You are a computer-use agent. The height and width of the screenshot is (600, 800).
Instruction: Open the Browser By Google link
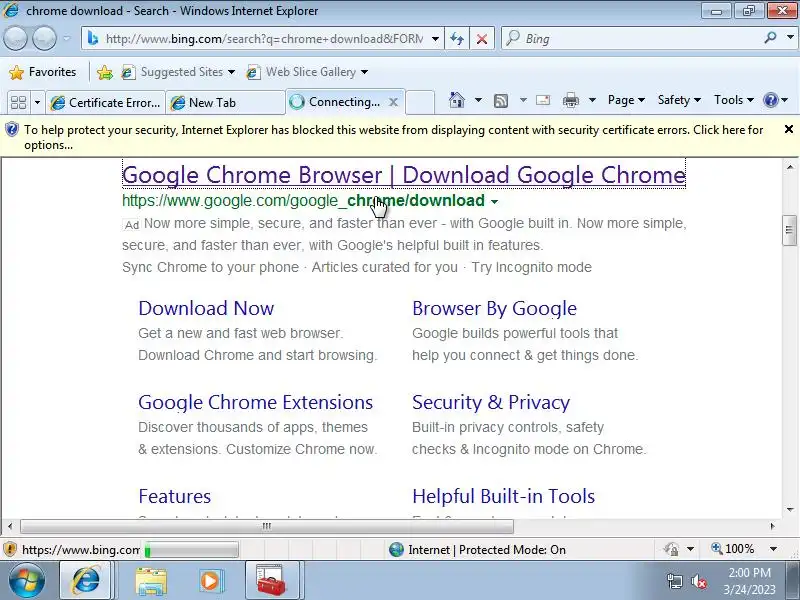[494, 308]
